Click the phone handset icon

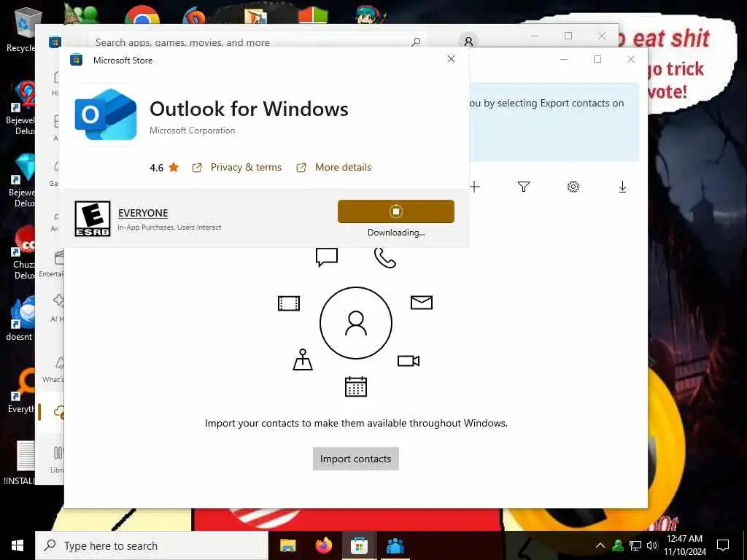(385, 258)
